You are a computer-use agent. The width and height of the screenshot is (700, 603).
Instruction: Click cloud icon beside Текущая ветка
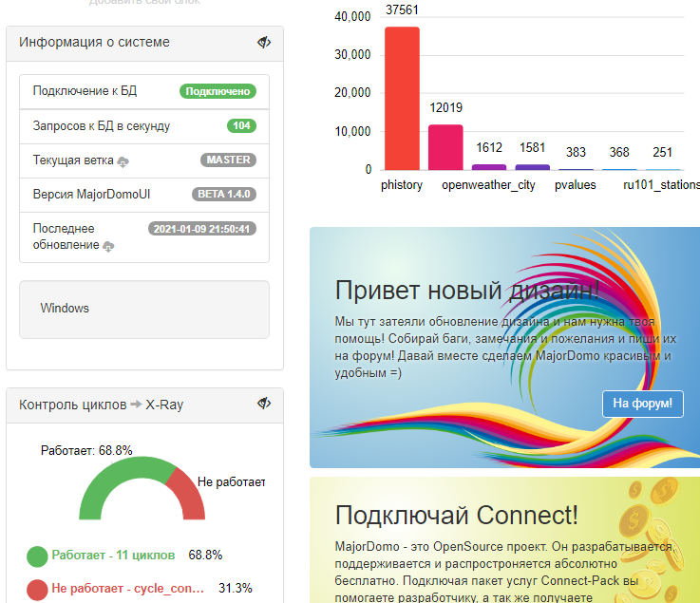coord(123,162)
